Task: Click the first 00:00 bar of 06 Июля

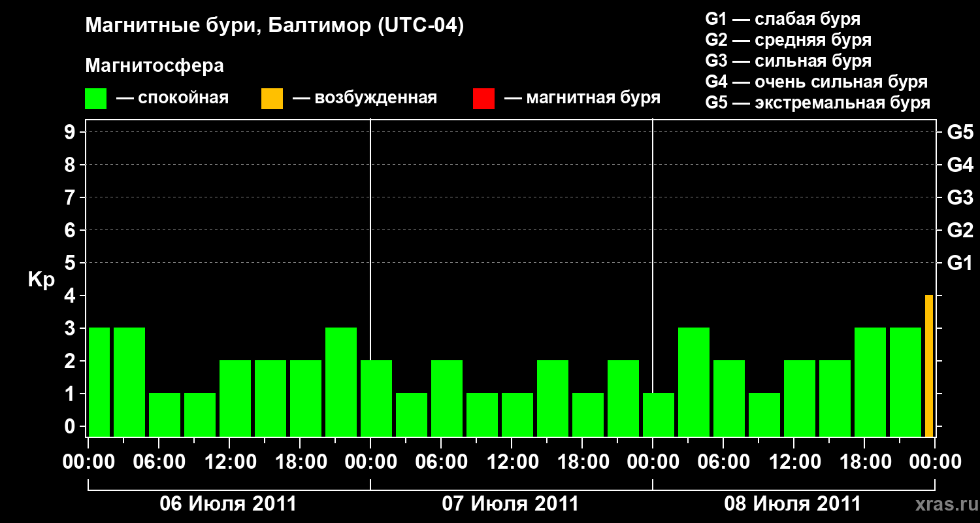Action: 99,382
